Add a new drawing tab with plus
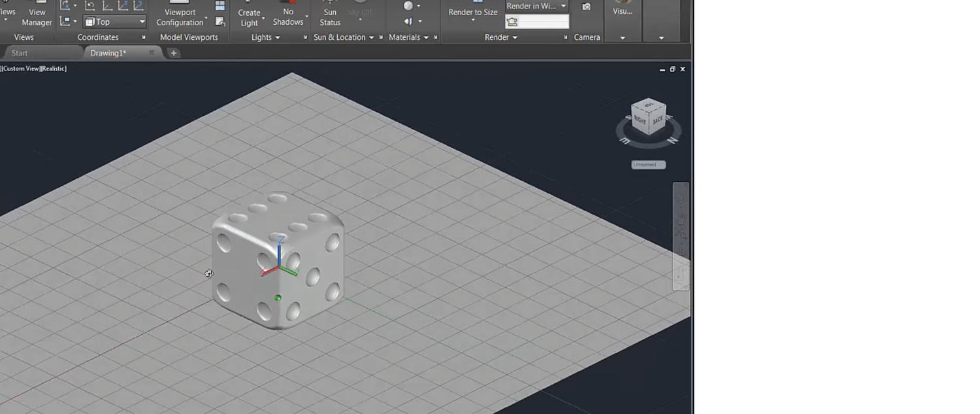980x414 pixels. tap(174, 53)
